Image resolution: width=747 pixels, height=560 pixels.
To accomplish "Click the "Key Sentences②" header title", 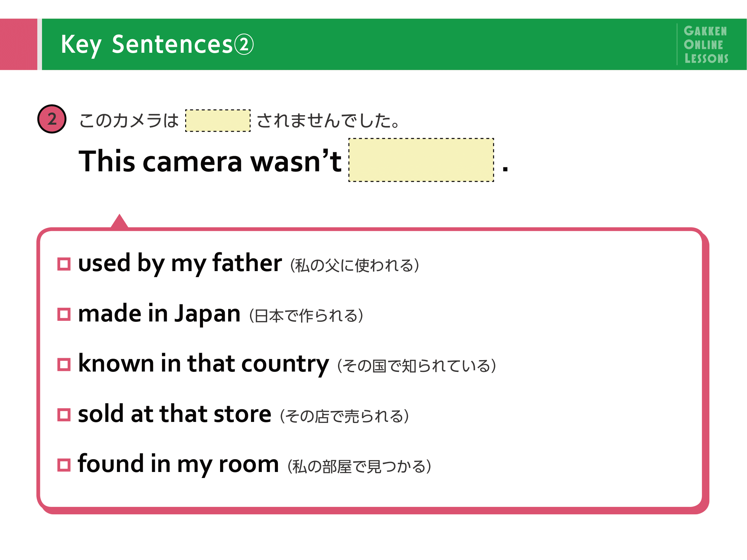I will click(x=157, y=45).
